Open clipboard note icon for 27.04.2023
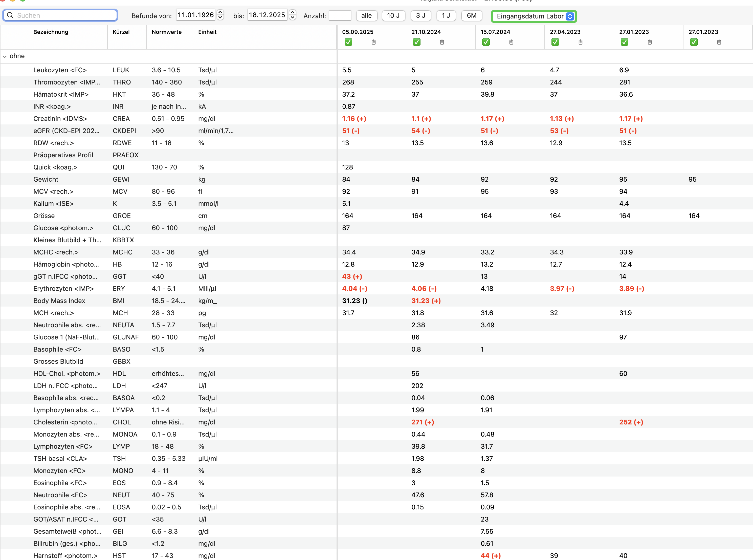This screenshot has width=753, height=560. [581, 42]
